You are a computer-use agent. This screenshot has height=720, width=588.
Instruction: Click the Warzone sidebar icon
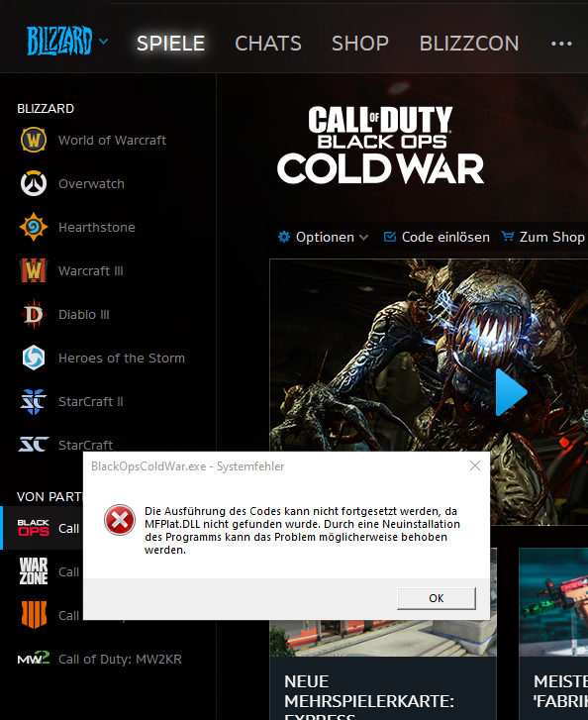pyautogui.click(x=34, y=571)
